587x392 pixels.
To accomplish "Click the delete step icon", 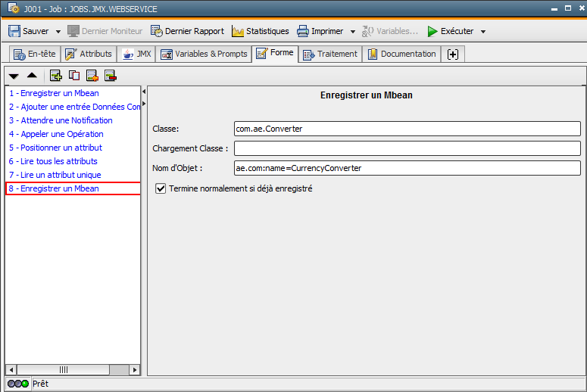I will [111, 75].
